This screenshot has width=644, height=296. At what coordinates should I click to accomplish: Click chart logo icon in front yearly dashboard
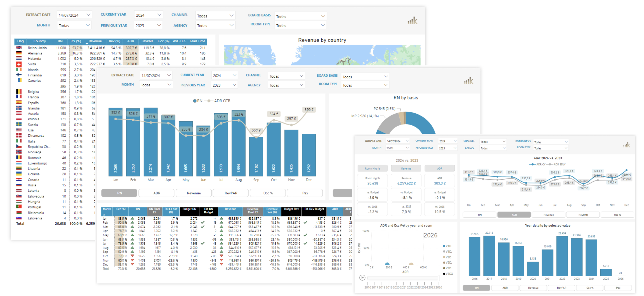626,145
